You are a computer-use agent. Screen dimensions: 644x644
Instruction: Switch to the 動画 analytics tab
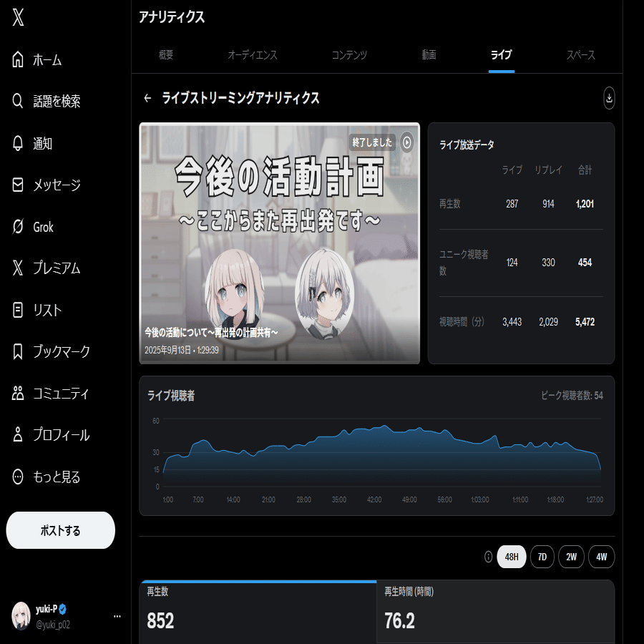click(x=428, y=54)
